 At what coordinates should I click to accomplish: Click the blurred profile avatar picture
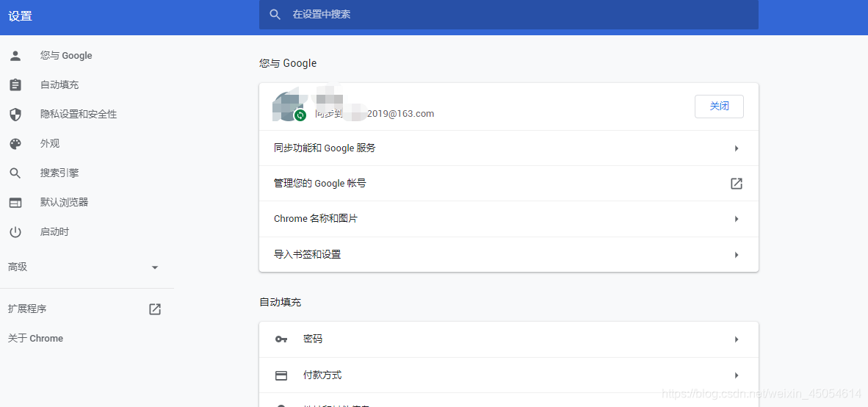pos(288,105)
